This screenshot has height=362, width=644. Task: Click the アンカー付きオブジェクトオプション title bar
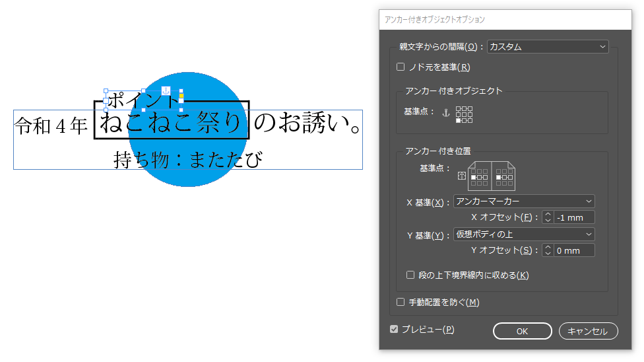pyautogui.click(x=505, y=19)
